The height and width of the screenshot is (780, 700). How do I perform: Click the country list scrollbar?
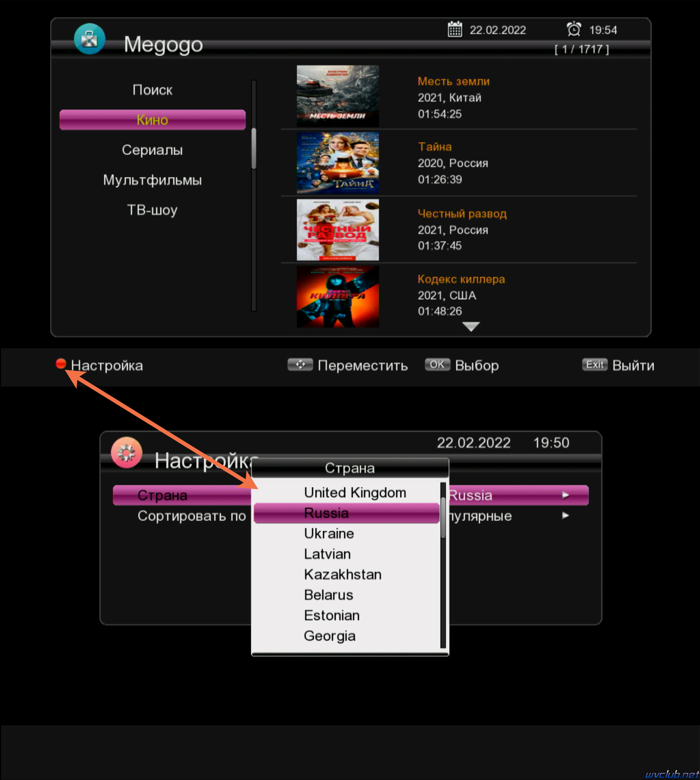tap(443, 565)
